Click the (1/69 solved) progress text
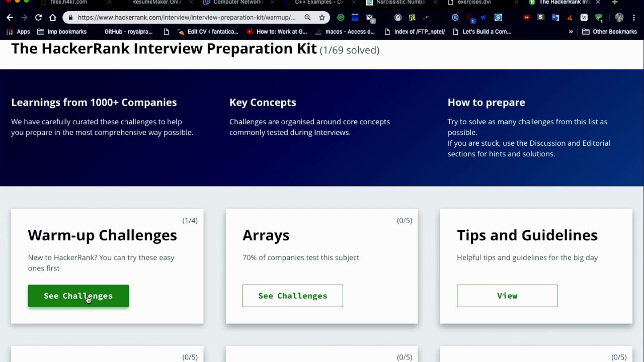This screenshot has width=644, height=362. [350, 50]
